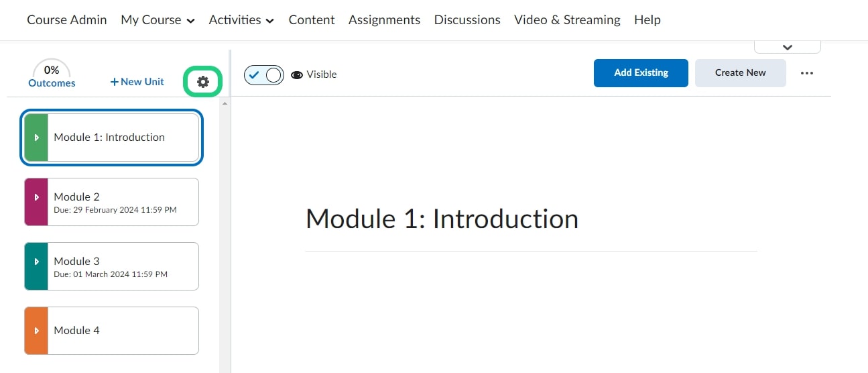Open the My Course dropdown menu
The width and height of the screenshot is (868, 373).
click(158, 20)
